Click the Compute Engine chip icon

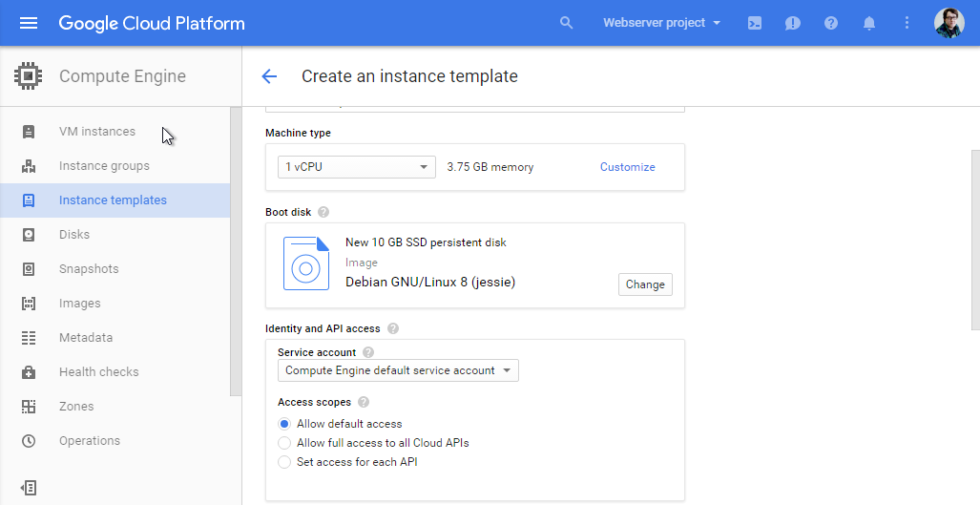[x=28, y=76]
